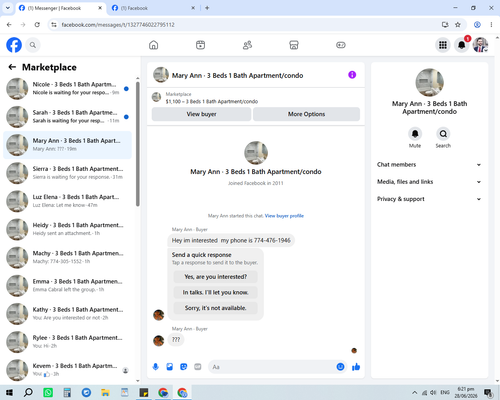Click the View buyer button
Image resolution: width=500 pixels, height=400 pixels.
[201, 114]
